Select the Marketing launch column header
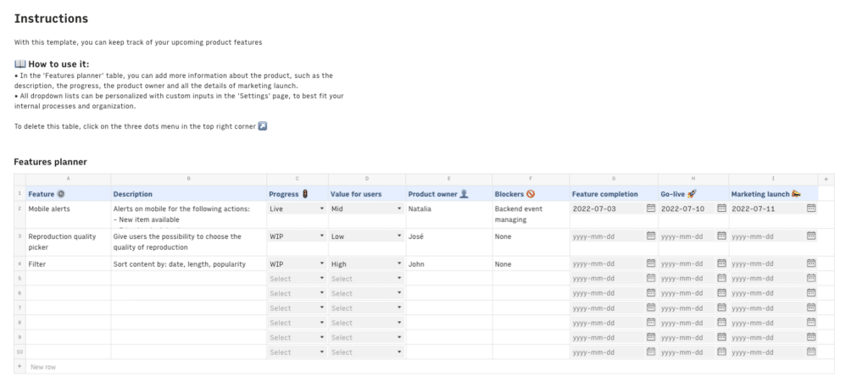The image size is (868, 388). pyautogui.click(x=773, y=194)
